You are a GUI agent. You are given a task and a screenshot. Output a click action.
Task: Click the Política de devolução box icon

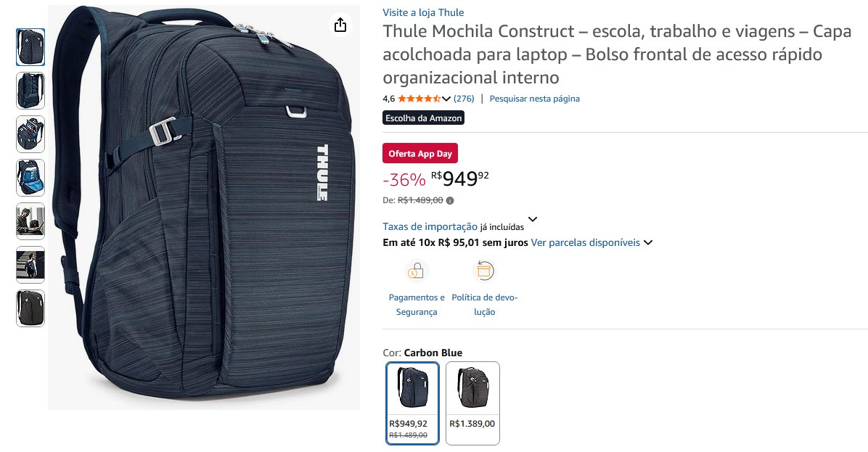coord(484,271)
